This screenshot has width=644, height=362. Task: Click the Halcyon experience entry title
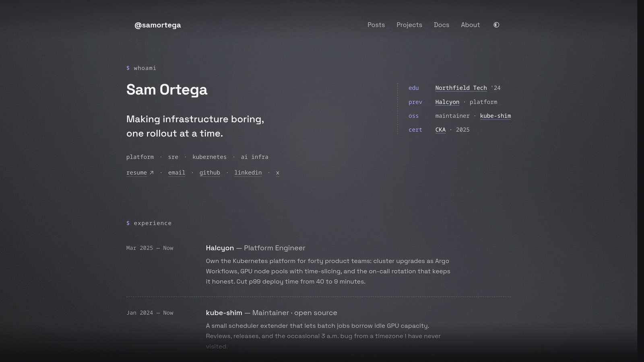(x=220, y=248)
